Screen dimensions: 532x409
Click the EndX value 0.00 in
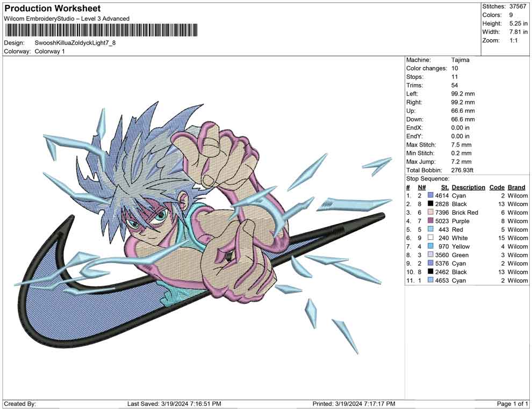(461, 128)
